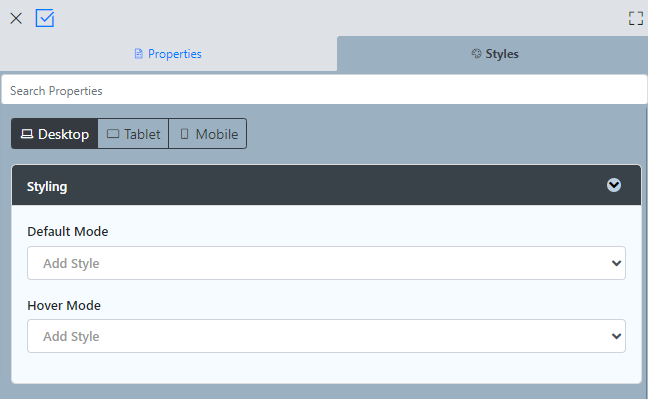Image resolution: width=648 pixels, height=399 pixels.
Task: Click the Styling section header
Action: point(326,185)
